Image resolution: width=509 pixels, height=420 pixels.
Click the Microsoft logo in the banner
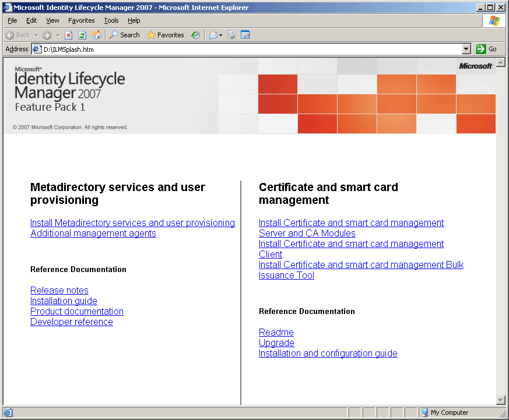click(476, 66)
